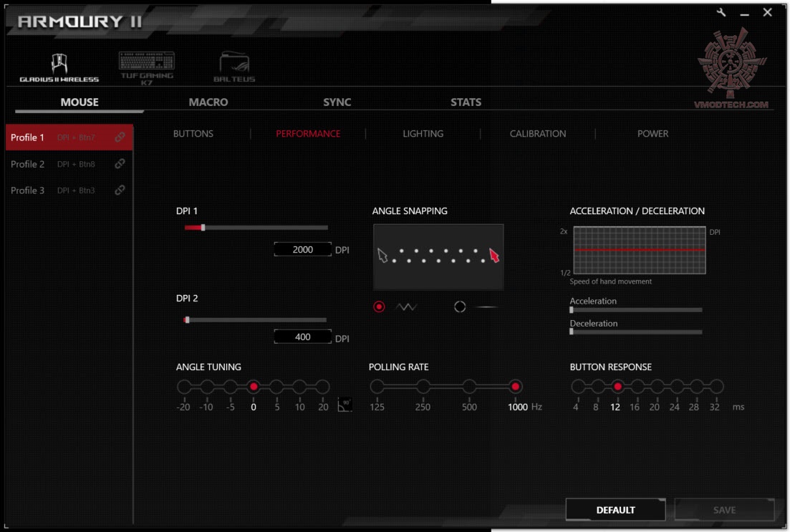Switch to the MACRO main tab
The width and height of the screenshot is (790, 532).
point(208,102)
